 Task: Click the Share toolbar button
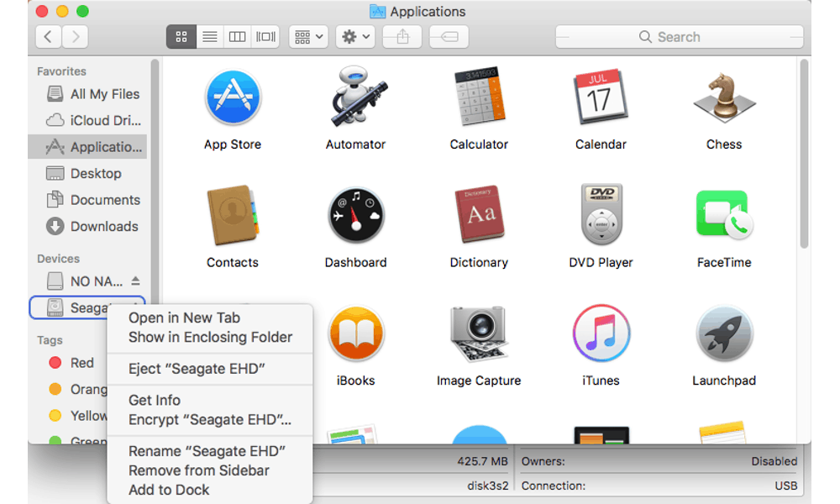point(402,37)
